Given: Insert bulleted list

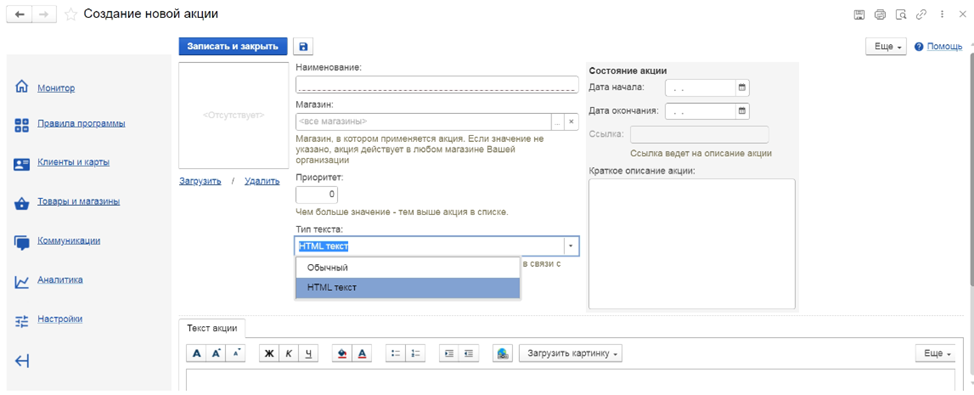Looking at the screenshot, I should tap(395, 353).
